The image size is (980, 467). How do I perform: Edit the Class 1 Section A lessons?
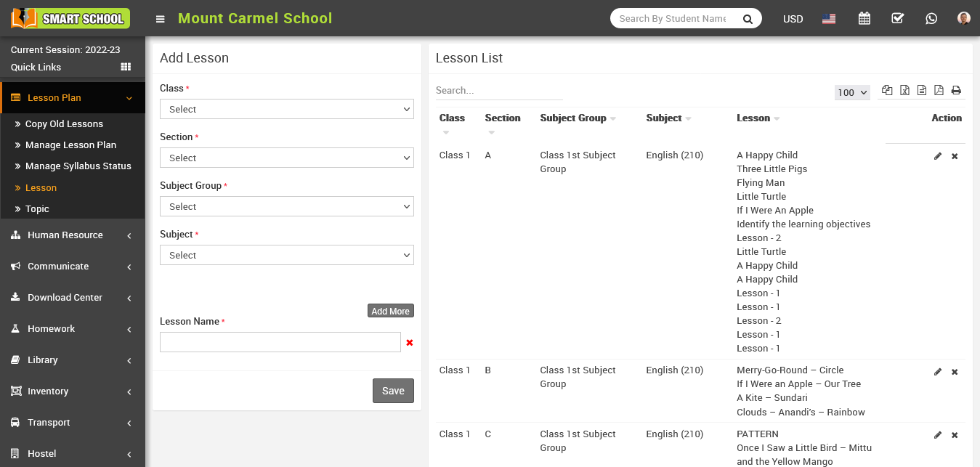937,156
